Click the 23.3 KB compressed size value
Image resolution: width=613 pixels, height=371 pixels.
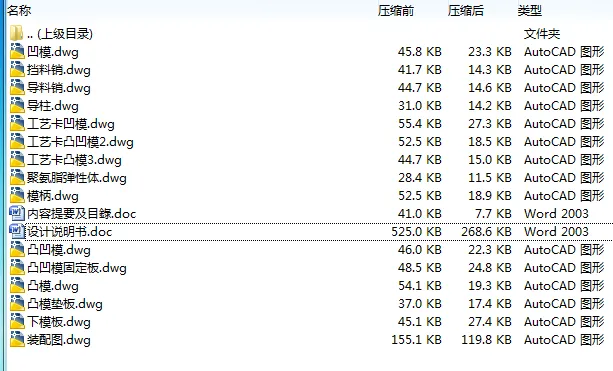[490, 52]
